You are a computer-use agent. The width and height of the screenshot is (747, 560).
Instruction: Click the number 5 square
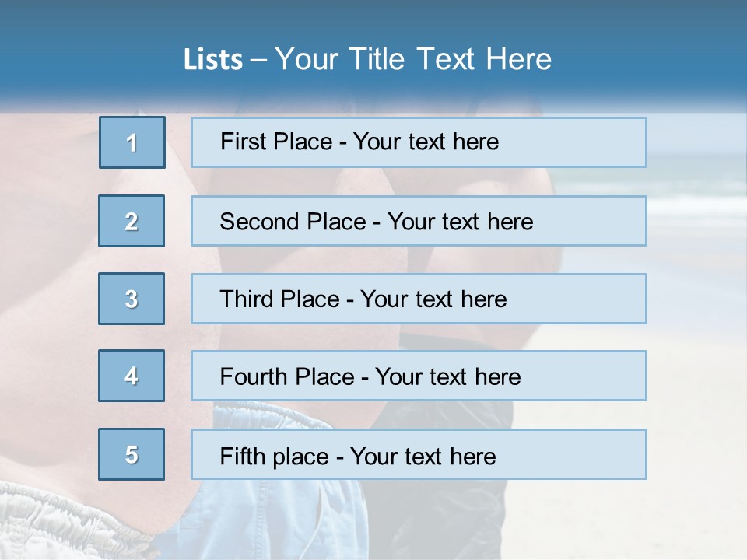point(132,454)
